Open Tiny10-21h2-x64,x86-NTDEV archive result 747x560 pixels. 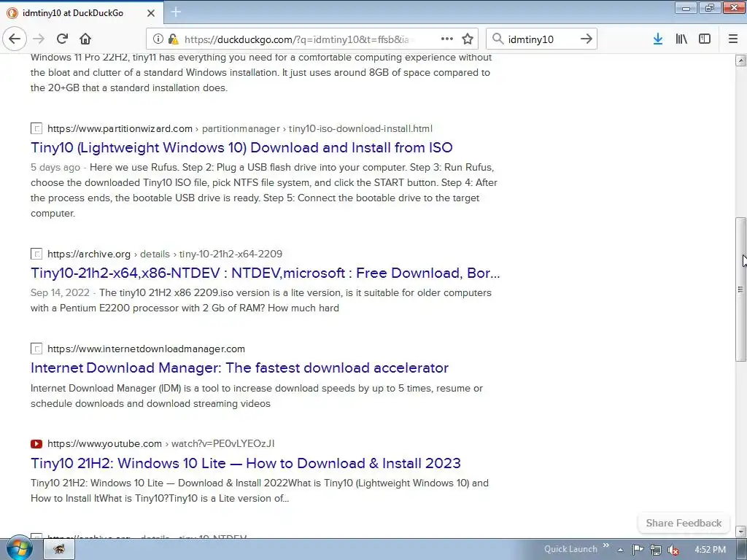[x=266, y=273]
